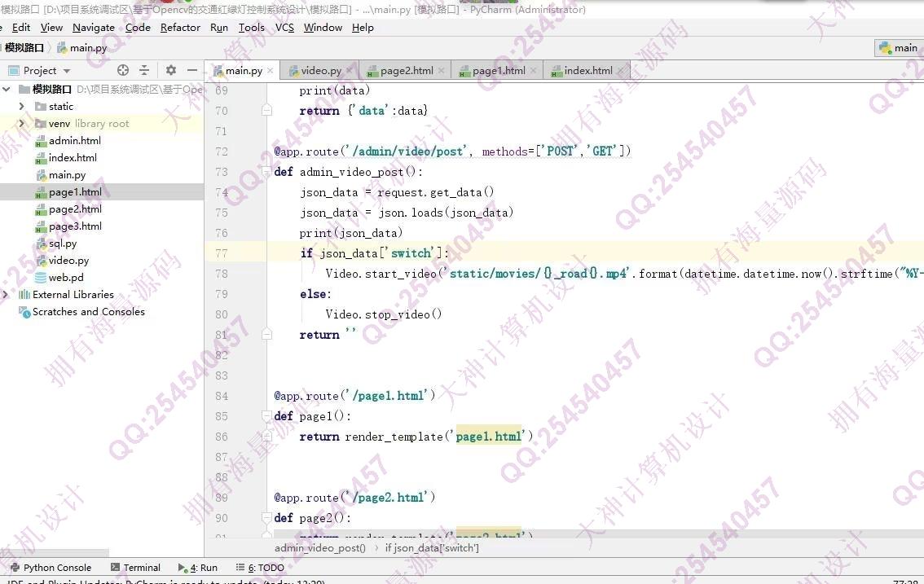The width and height of the screenshot is (924, 584).
Task: Switch to the page2.html editor tab
Action: coord(407,71)
